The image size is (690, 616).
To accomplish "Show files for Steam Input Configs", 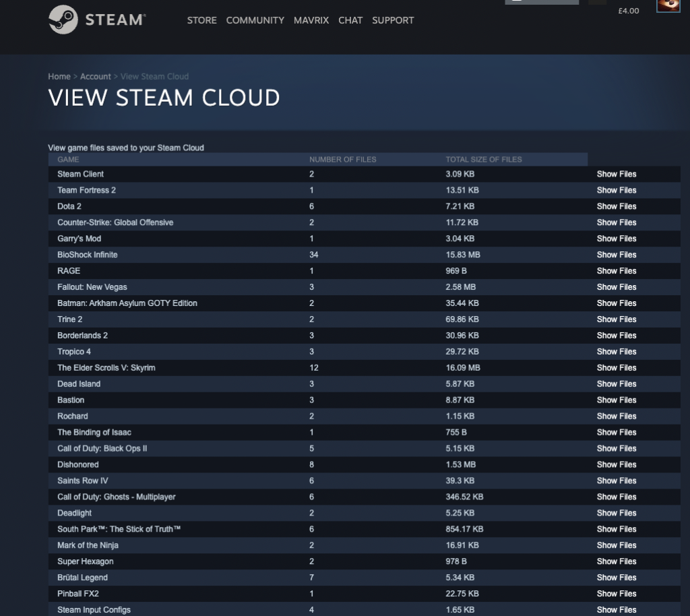I will click(617, 610).
